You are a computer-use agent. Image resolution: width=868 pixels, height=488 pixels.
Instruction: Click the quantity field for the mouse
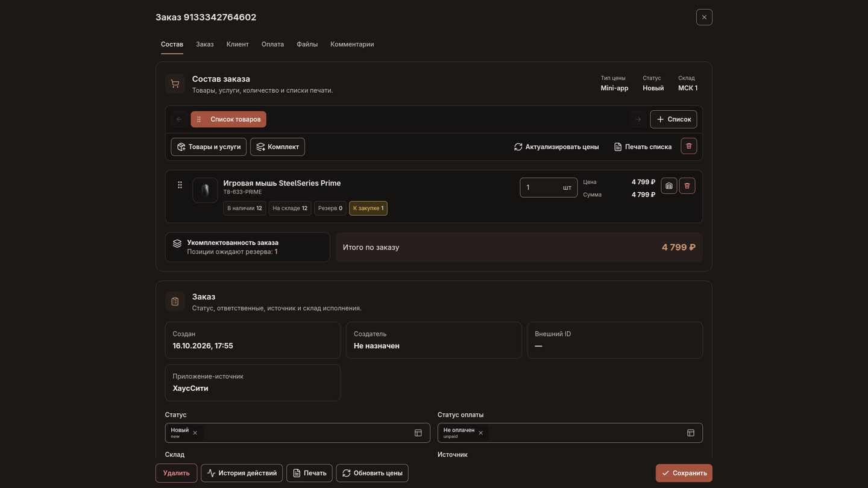pos(549,187)
